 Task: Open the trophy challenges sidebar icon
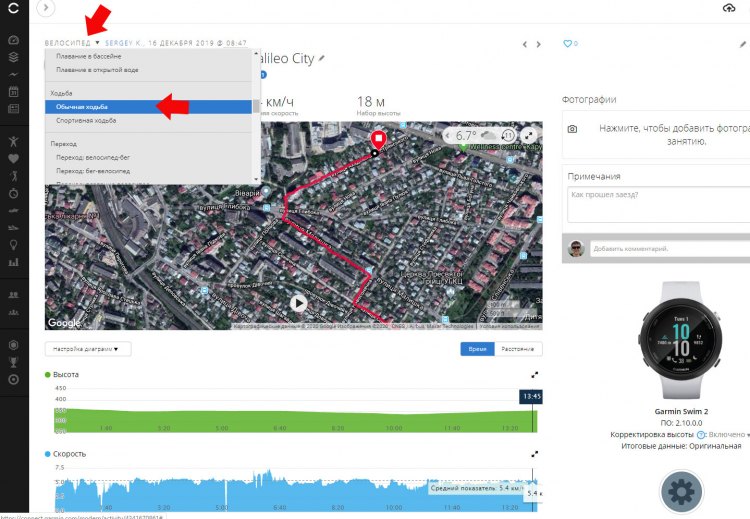pyautogui.click(x=14, y=362)
